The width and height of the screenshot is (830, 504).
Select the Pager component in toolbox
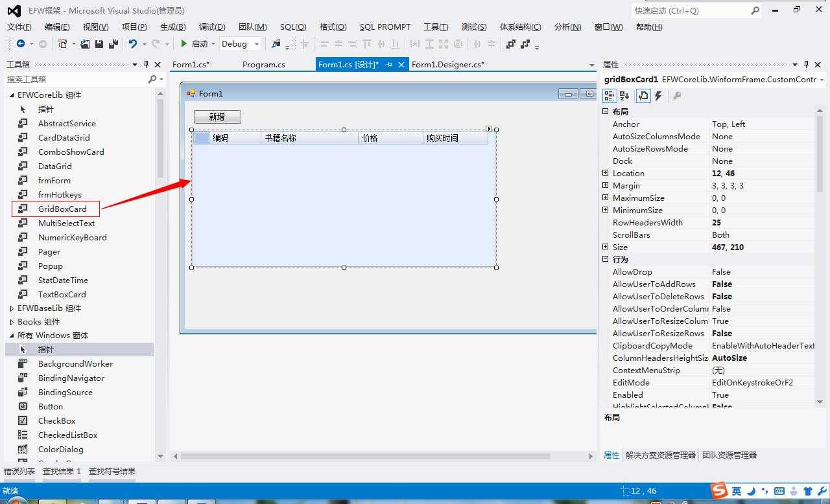coord(49,251)
